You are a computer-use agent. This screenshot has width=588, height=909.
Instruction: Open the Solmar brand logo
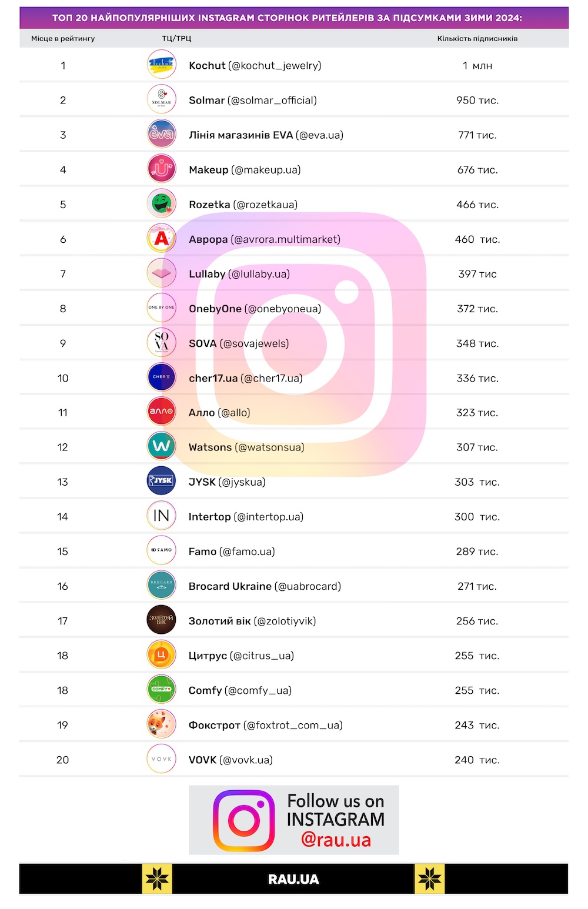tap(161, 99)
